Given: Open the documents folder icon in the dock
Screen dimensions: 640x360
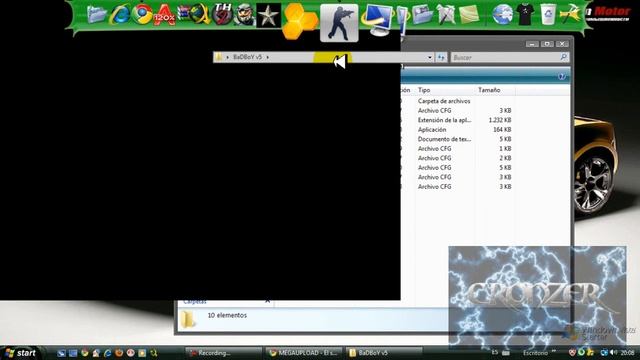Looking at the screenshot, I should pos(97,16).
